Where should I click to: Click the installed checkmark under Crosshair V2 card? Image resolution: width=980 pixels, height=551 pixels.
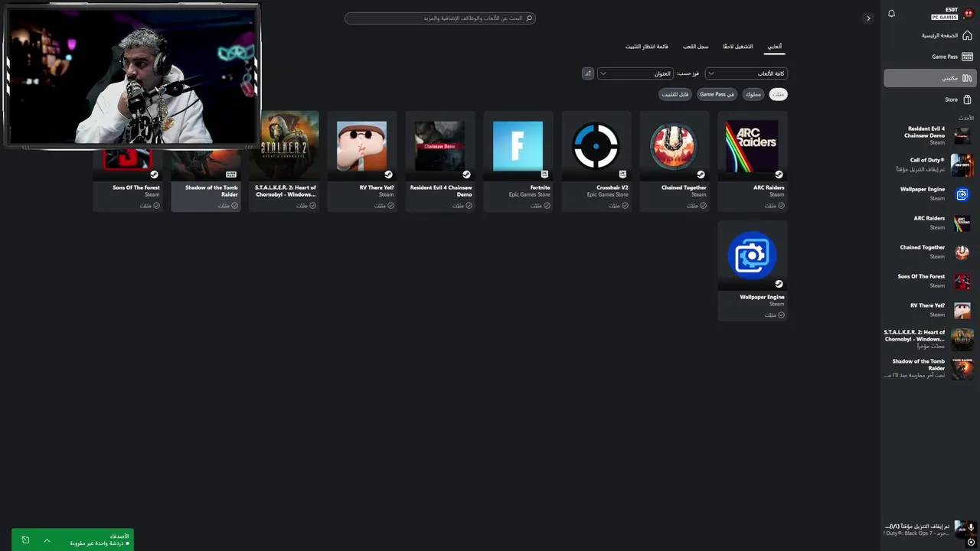[625, 206]
